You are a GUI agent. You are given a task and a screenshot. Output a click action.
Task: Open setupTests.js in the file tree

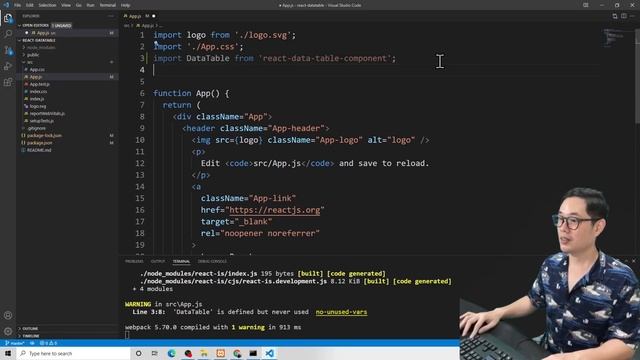[x=42, y=121]
